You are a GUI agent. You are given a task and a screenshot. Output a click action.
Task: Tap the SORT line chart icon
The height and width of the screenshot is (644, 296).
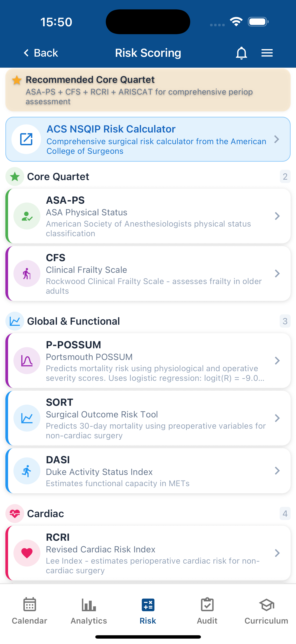click(27, 418)
